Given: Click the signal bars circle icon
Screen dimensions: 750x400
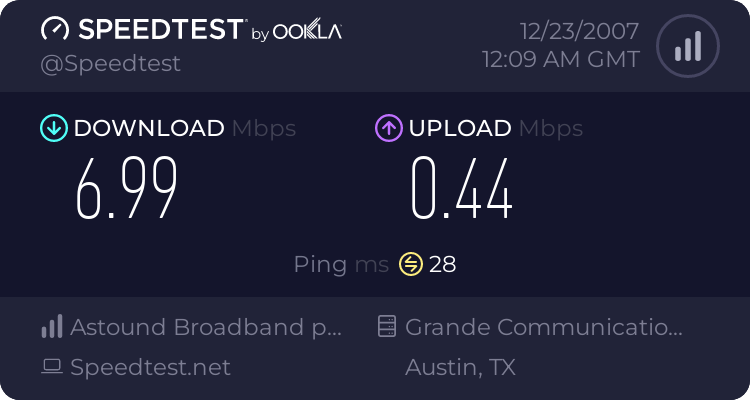Looking at the screenshot, I should click(688, 46).
